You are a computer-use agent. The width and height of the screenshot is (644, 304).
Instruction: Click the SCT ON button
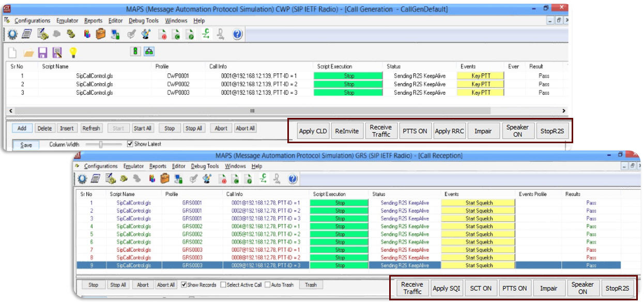pyautogui.click(x=481, y=288)
